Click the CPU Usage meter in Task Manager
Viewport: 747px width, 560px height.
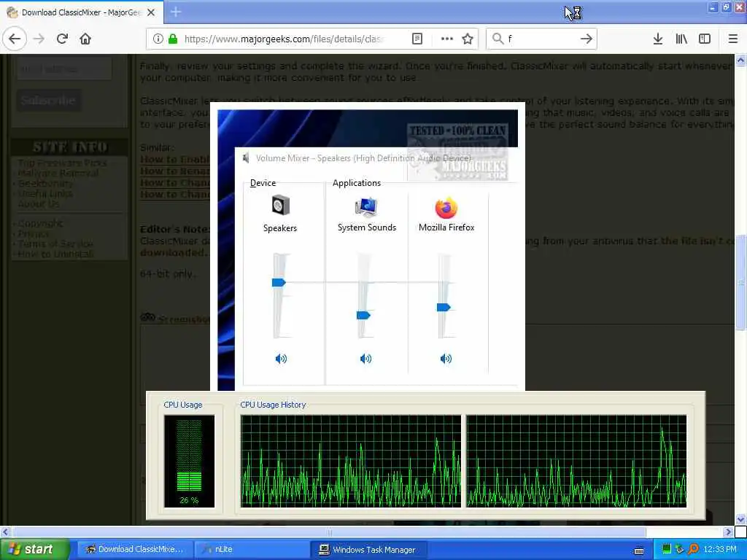189,461
